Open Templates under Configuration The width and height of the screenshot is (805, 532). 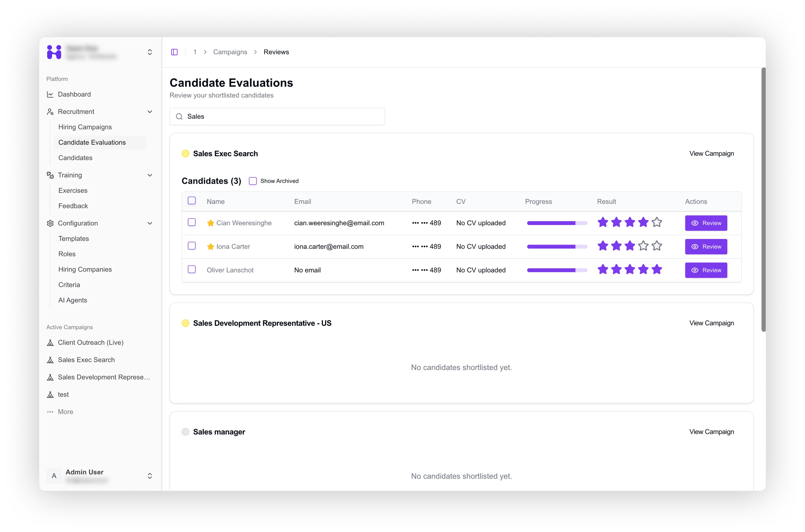tap(74, 239)
